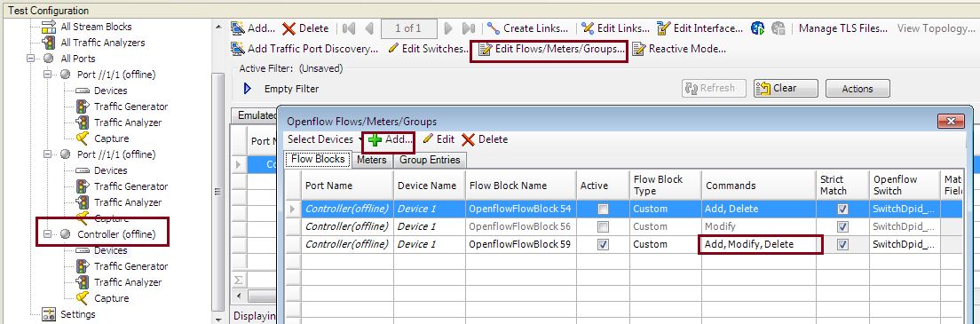Image resolution: width=980 pixels, height=324 pixels.
Task: Sort by Port Name column header
Action: tap(347, 186)
